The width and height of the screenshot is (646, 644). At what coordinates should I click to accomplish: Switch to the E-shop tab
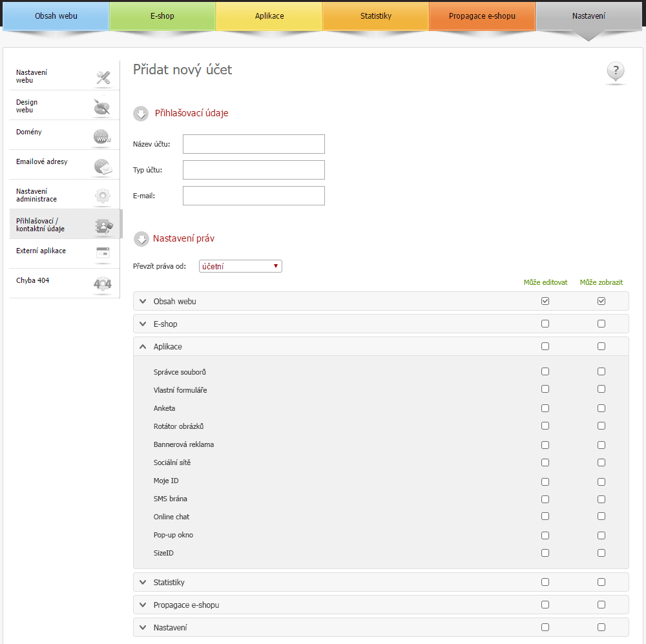162,16
